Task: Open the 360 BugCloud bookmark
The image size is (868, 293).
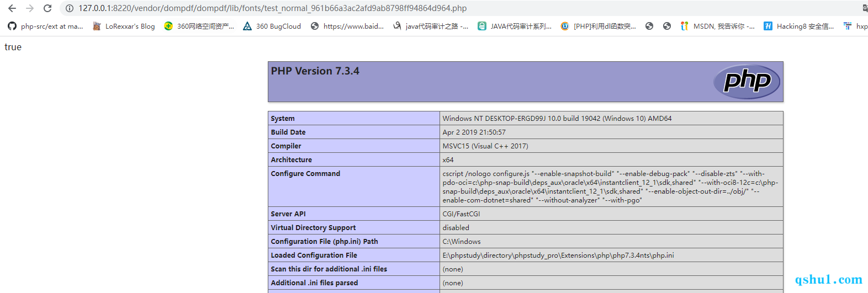Action: pyautogui.click(x=272, y=26)
